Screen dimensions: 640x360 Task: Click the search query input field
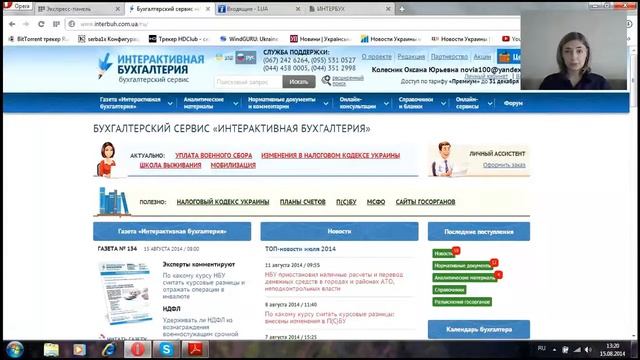248,82
